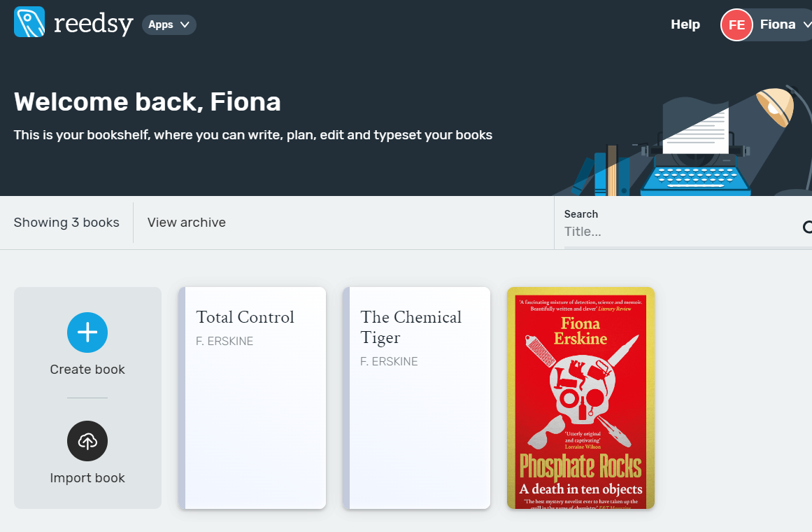Click the Showing 3 books counter
812x532 pixels.
tap(66, 223)
